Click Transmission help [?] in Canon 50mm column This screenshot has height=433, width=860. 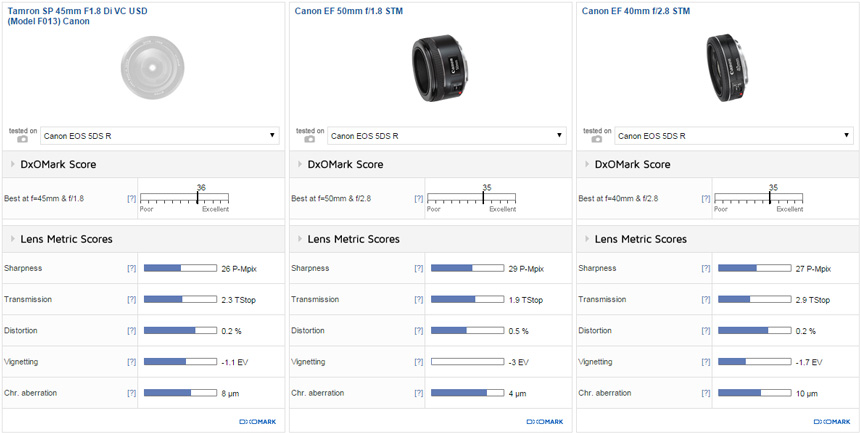pyautogui.click(x=418, y=300)
